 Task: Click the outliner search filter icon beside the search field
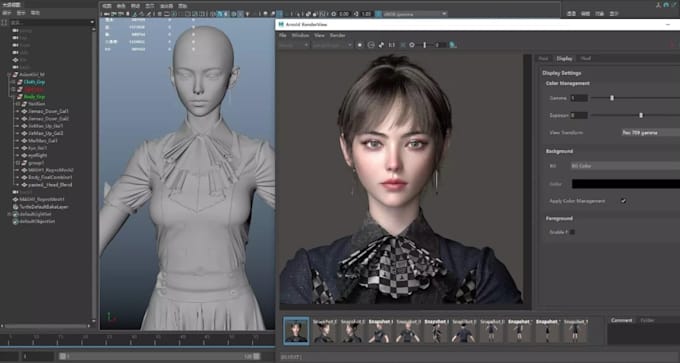coord(4,22)
